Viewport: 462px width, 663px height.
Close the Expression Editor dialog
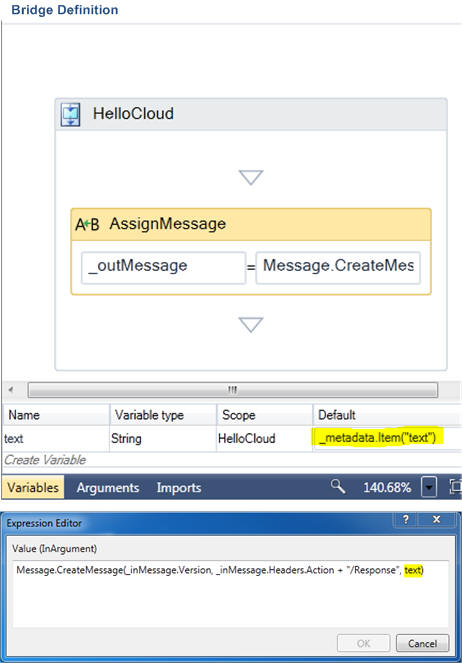[437, 520]
